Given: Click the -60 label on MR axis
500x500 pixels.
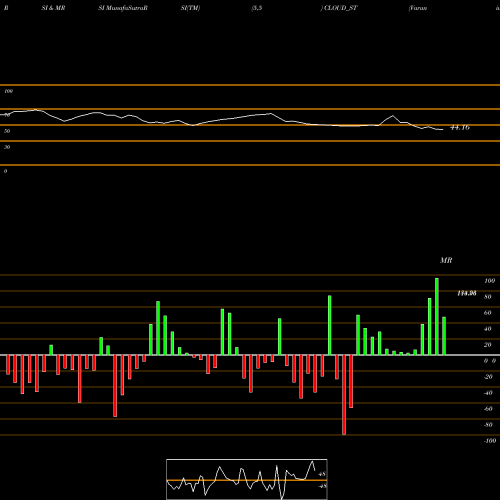Looking at the screenshot, I should (x=488, y=409).
